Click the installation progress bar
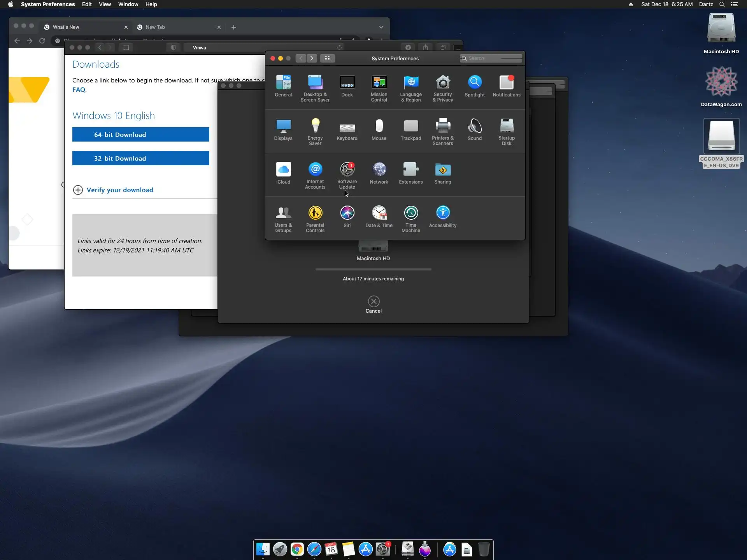This screenshot has width=747, height=560. (373, 269)
